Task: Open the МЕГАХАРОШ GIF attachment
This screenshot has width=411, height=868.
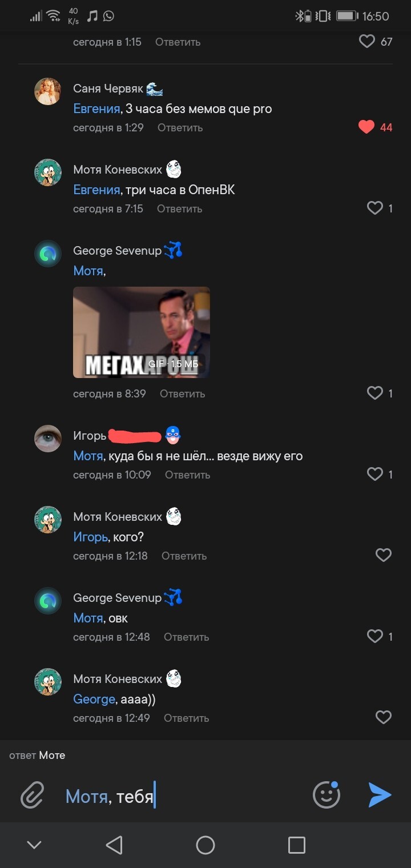Action: [142, 332]
